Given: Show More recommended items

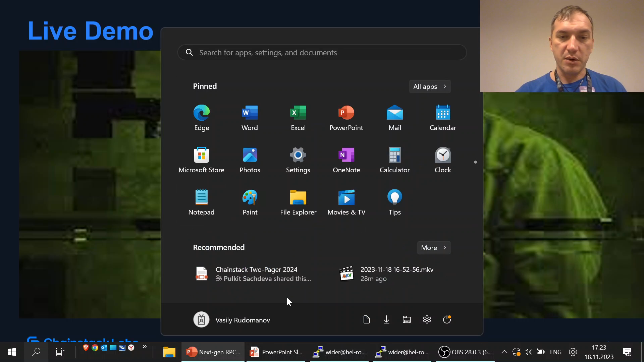Looking at the screenshot, I should coord(434,248).
